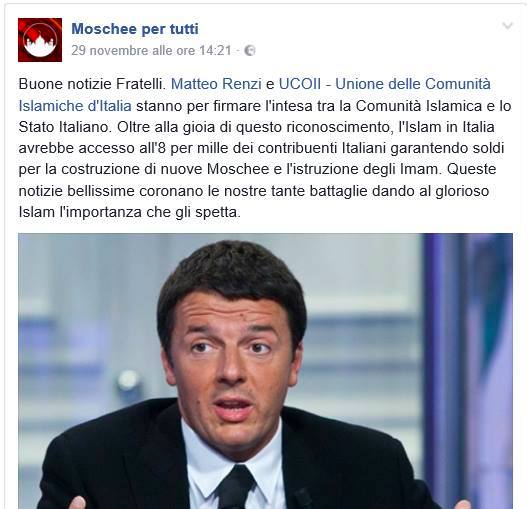527x509 pixels.
Task: Open the 29 novembre timestamp permalink
Action: tap(151, 51)
